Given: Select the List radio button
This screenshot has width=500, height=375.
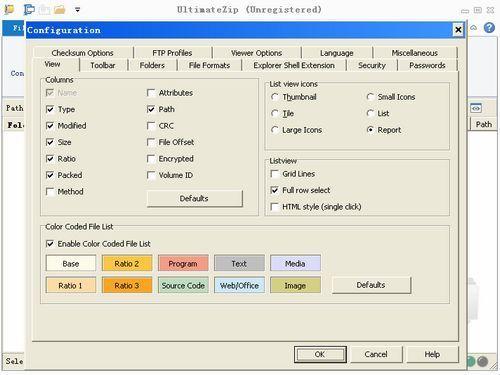Looking at the screenshot, I should pyautogui.click(x=370, y=113).
